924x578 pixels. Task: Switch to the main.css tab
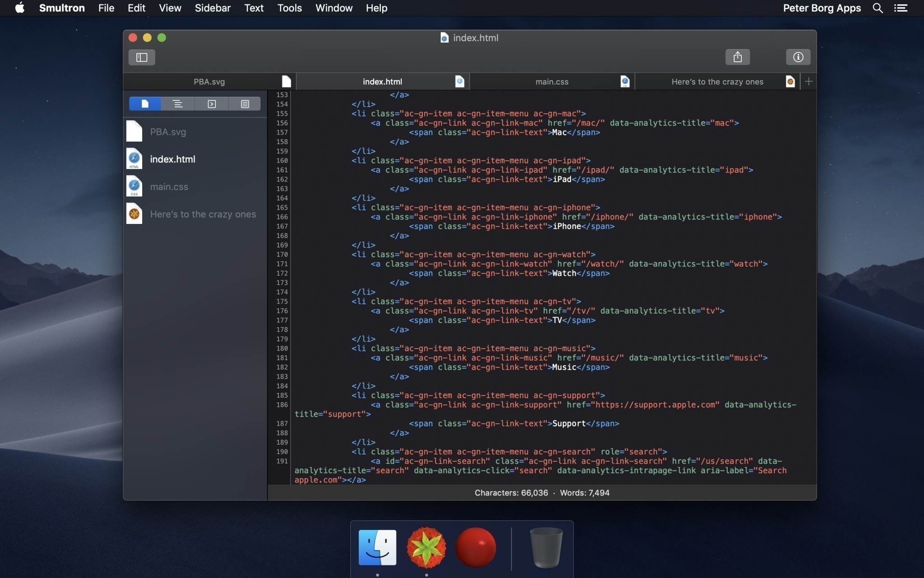[551, 81]
